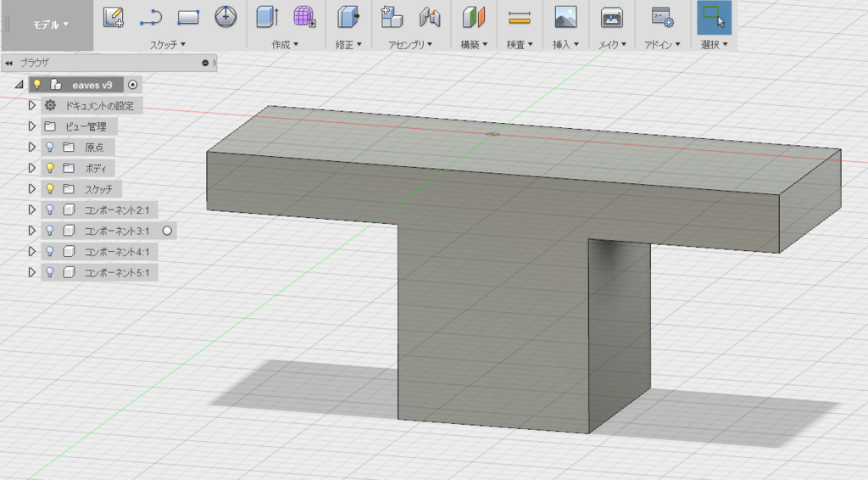Expand the コンポーネント2:1 node
868x480 pixels.
click(31, 209)
